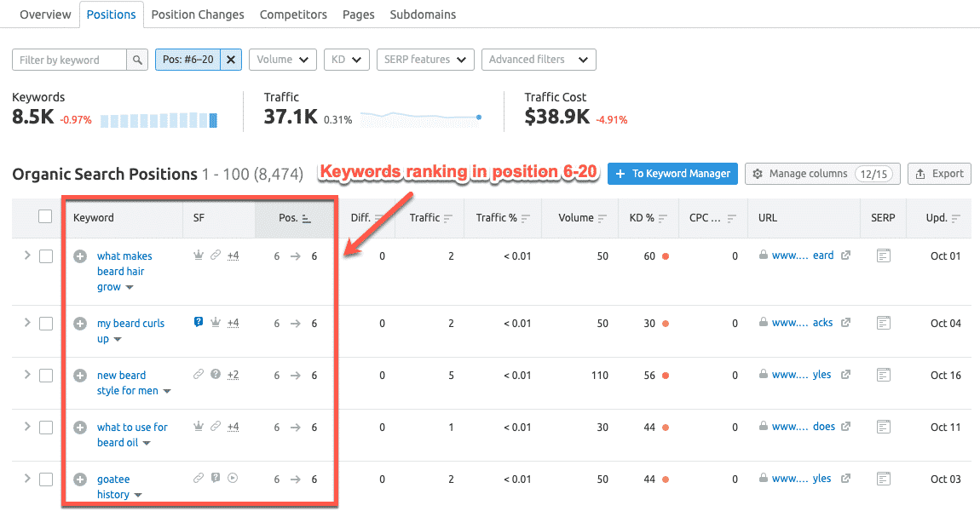Open the Competitors tab
Viewport: 980px width, 511px height.
pos(293,14)
